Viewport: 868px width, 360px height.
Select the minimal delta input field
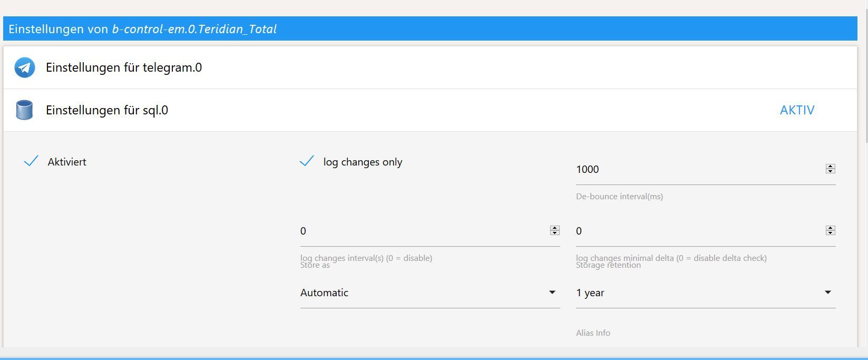(696, 231)
